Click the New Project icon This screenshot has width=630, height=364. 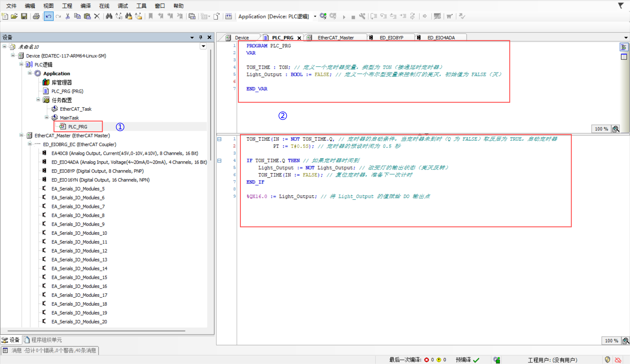(x=5, y=16)
